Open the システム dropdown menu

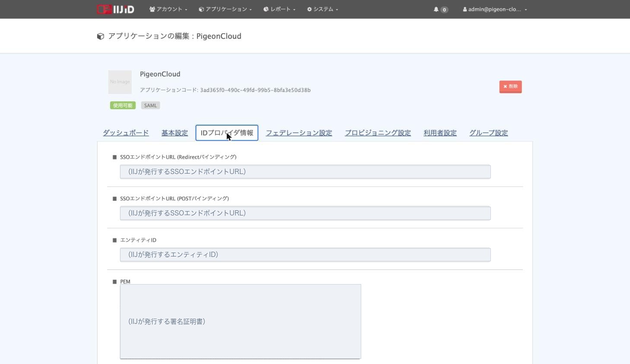tap(323, 9)
